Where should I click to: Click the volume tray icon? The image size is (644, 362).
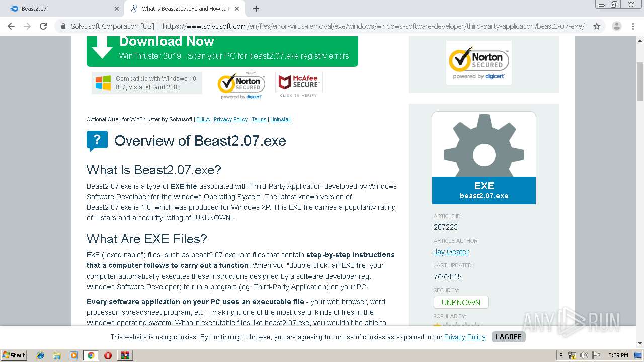[x=584, y=355]
